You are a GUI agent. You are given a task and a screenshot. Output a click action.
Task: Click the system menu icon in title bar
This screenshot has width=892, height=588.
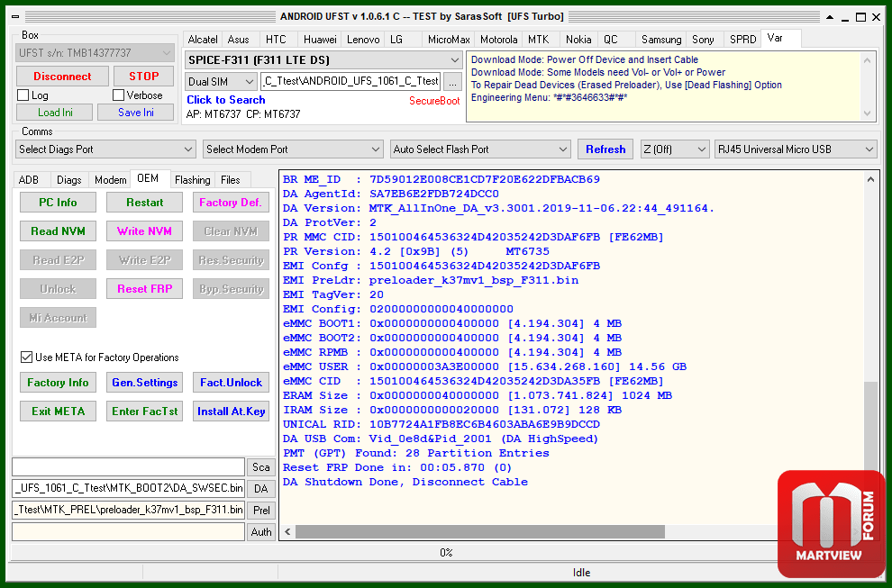click(x=15, y=16)
